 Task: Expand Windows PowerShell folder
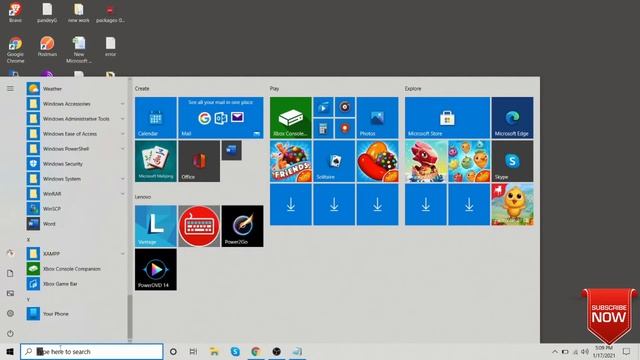(x=76, y=149)
